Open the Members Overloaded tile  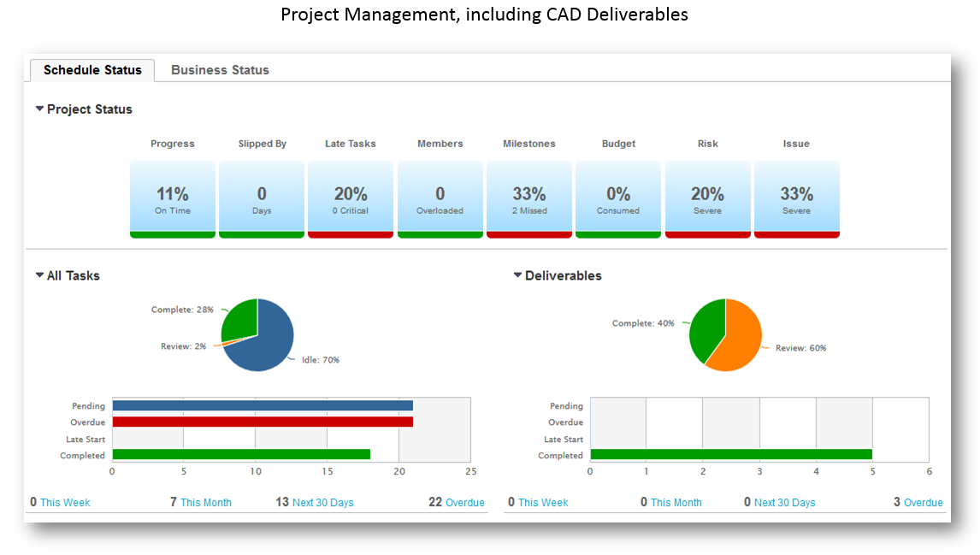(x=440, y=198)
